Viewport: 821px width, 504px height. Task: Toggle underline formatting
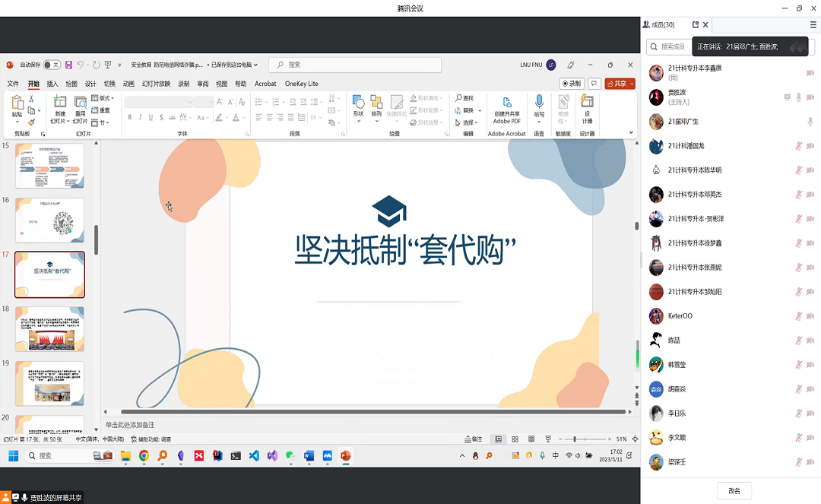151,116
